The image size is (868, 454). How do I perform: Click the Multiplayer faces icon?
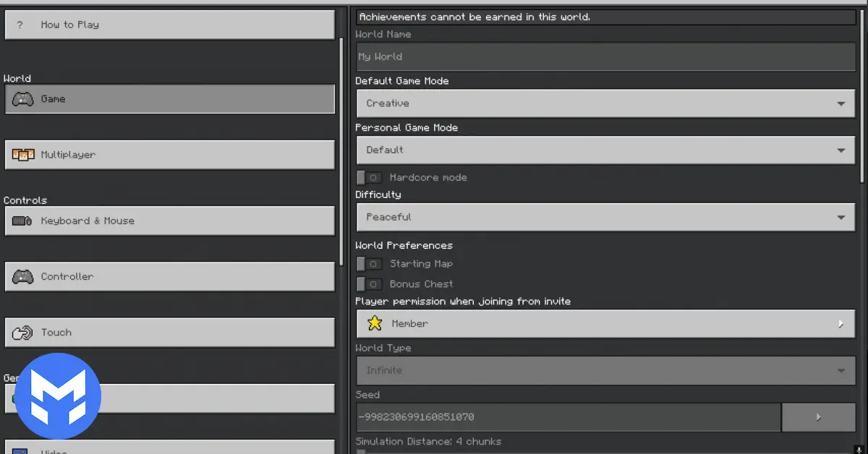point(23,155)
